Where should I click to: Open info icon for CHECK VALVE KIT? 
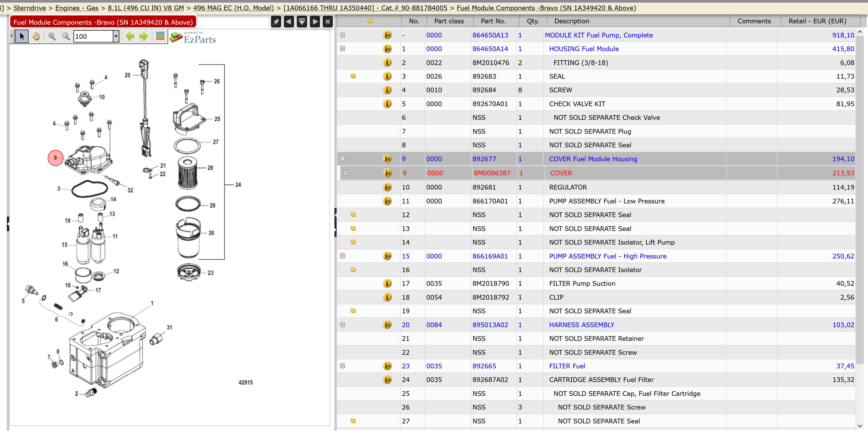click(x=387, y=104)
